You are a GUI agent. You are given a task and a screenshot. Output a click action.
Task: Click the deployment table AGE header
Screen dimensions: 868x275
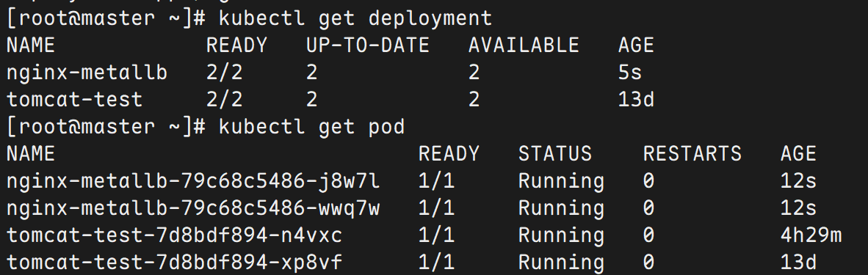point(636,45)
